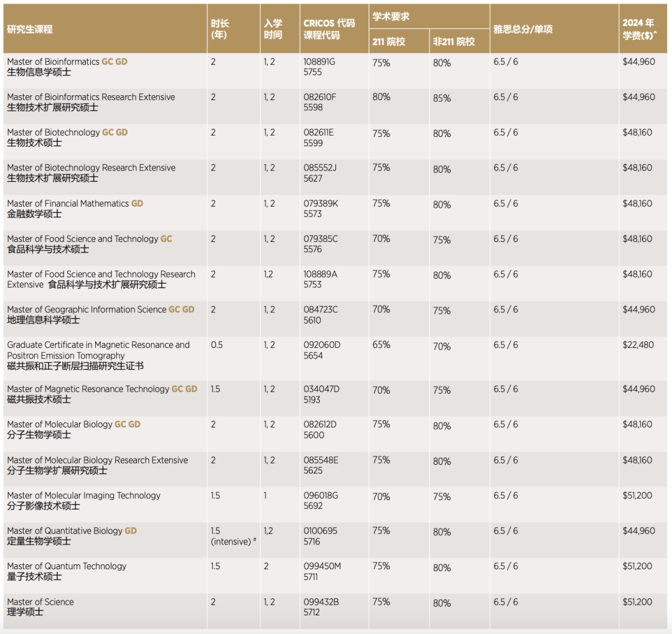Click 70% non-211 requirement for Graduate Certificate
Image resolution: width=672 pixels, height=634 pixels.
(x=442, y=347)
